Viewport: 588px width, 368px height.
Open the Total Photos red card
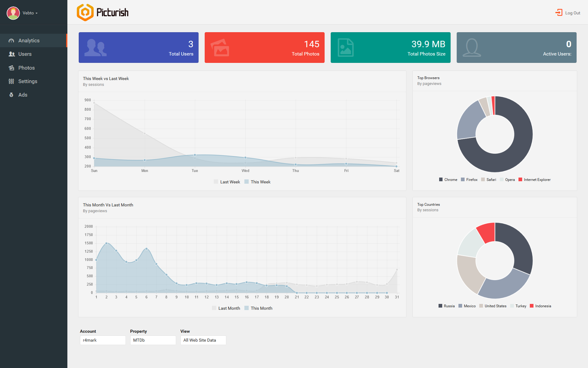(264, 48)
